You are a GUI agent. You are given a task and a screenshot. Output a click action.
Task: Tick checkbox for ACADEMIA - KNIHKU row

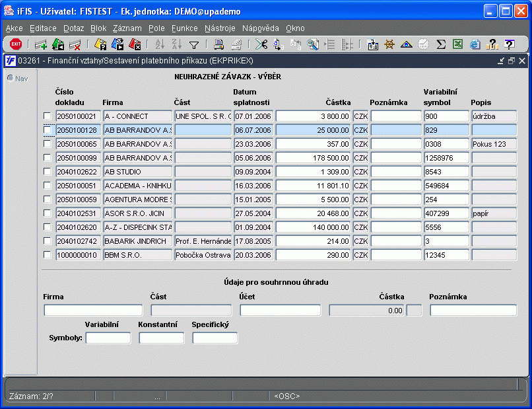tap(47, 186)
